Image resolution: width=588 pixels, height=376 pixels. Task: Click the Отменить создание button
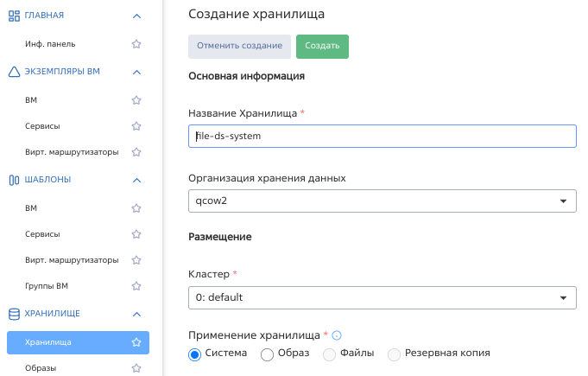tap(240, 47)
